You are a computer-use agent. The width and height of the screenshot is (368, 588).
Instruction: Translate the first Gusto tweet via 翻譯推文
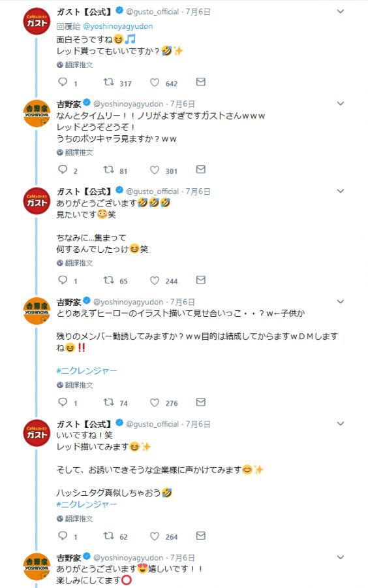coord(75,65)
